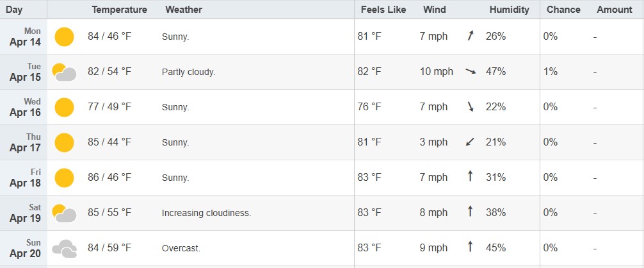
Task: Click the partly cloudy icon for Tue Apr 15
Action: [x=64, y=72]
